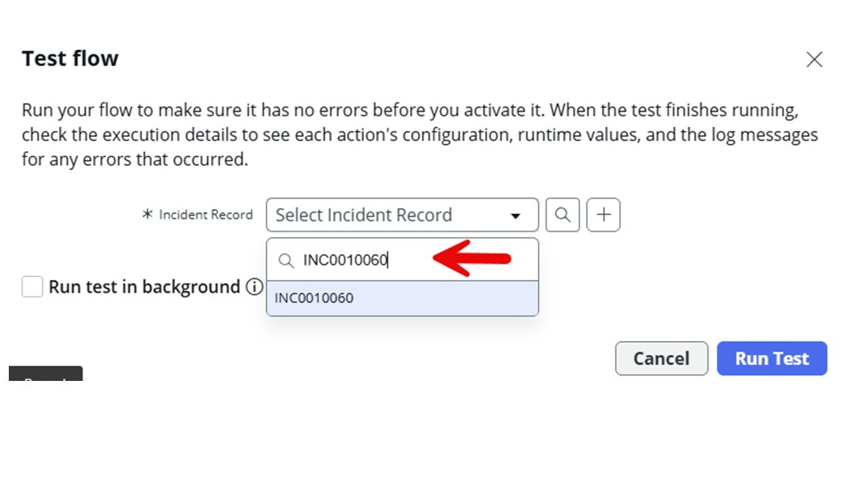The height and width of the screenshot is (488, 868).
Task: Click the 'Select Incident Record' placeholder text
Action: point(363,215)
